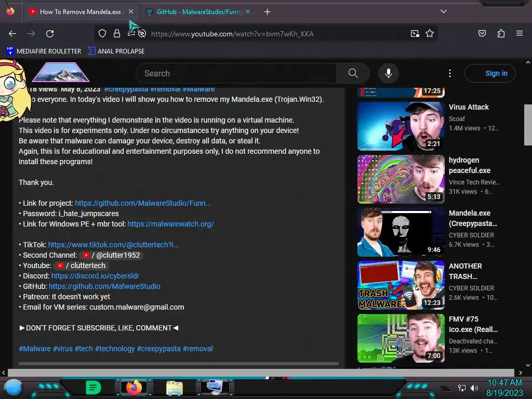Open the MEDIAFIRE ROULETTER bookmark
532x399 pixels.
pyautogui.click(x=44, y=51)
